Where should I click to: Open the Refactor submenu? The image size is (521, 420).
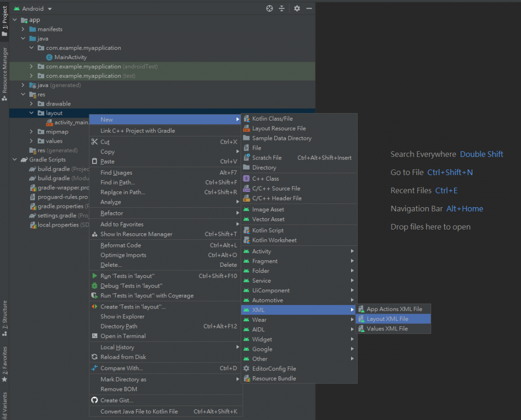pos(166,213)
